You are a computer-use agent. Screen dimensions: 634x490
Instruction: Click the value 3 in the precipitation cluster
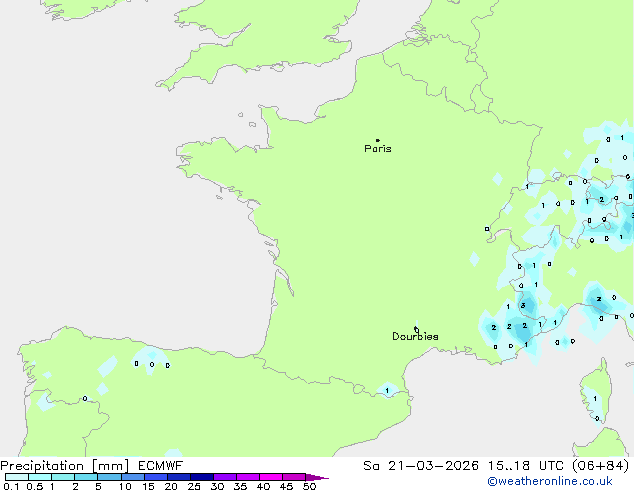tap(522, 306)
